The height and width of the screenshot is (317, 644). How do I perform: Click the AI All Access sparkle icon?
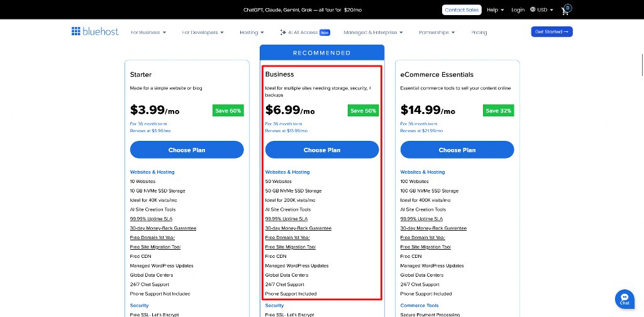pyautogui.click(x=282, y=32)
